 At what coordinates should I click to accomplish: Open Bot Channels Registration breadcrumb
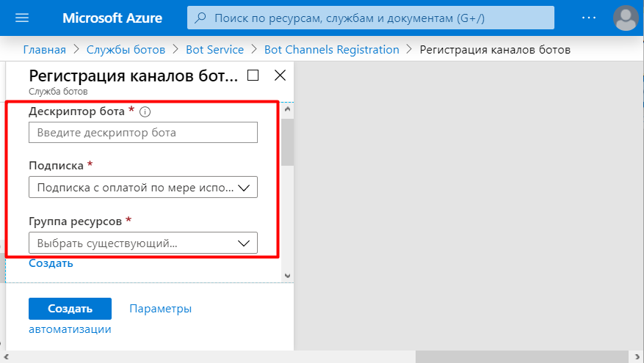coord(331,50)
